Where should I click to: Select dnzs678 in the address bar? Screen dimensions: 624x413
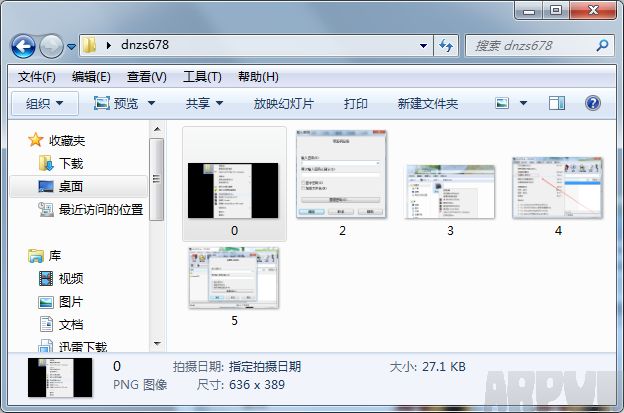(145, 45)
